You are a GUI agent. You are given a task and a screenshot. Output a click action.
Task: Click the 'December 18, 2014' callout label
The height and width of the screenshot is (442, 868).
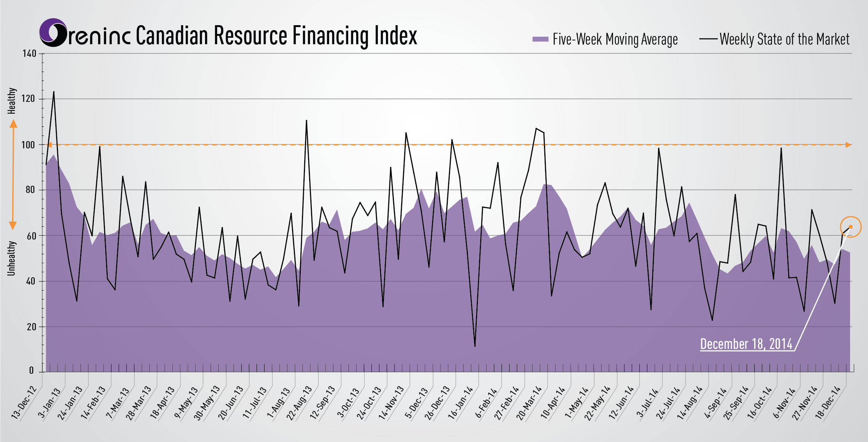point(746,344)
